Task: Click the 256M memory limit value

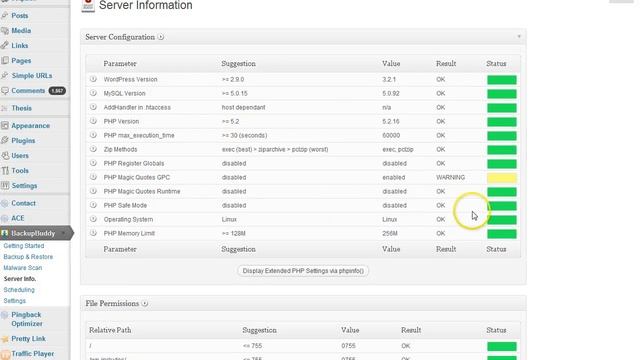Action: (x=390, y=233)
